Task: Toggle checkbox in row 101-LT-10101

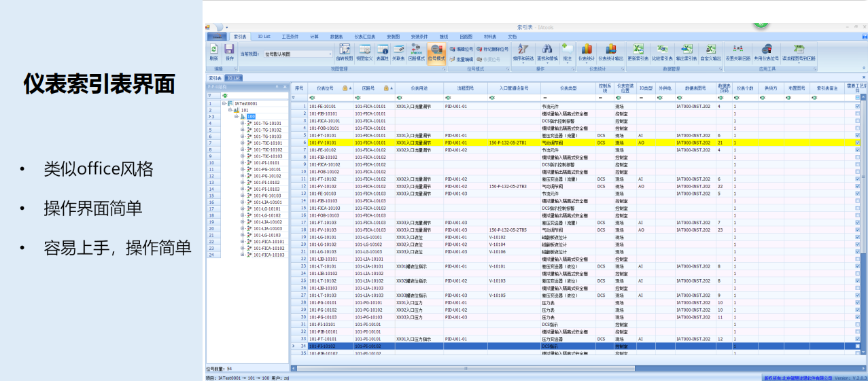Action: [x=857, y=266]
